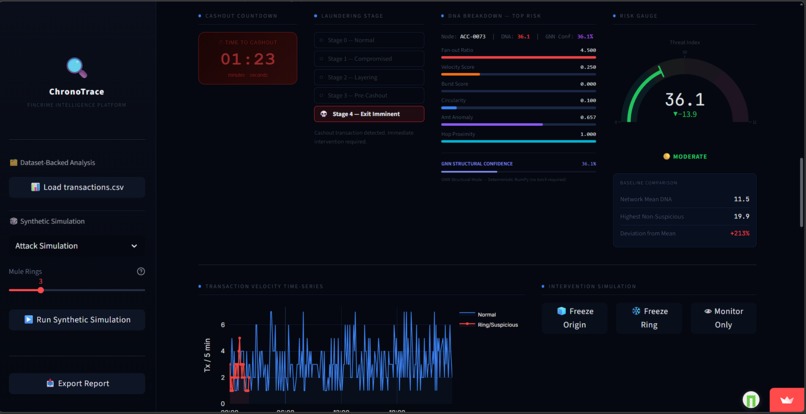Open the Attack Simulation dropdown
This screenshot has width=806, height=414.
coord(77,246)
